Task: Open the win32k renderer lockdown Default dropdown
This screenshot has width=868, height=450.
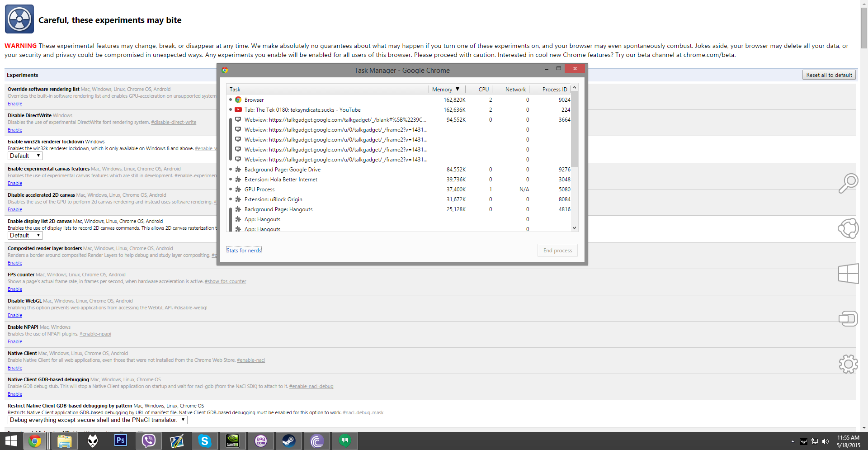Action: [25, 156]
